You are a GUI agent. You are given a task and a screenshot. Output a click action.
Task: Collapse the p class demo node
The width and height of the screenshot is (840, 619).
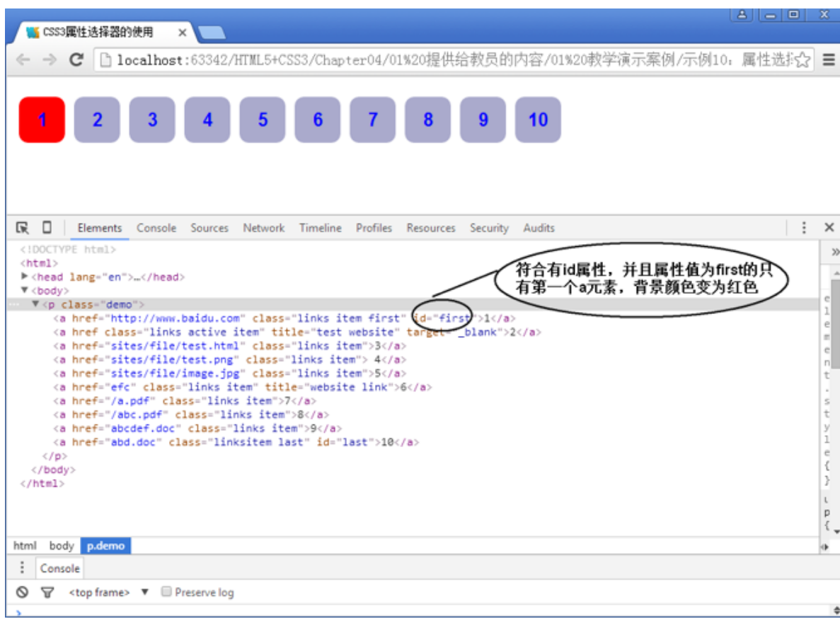click(35, 304)
